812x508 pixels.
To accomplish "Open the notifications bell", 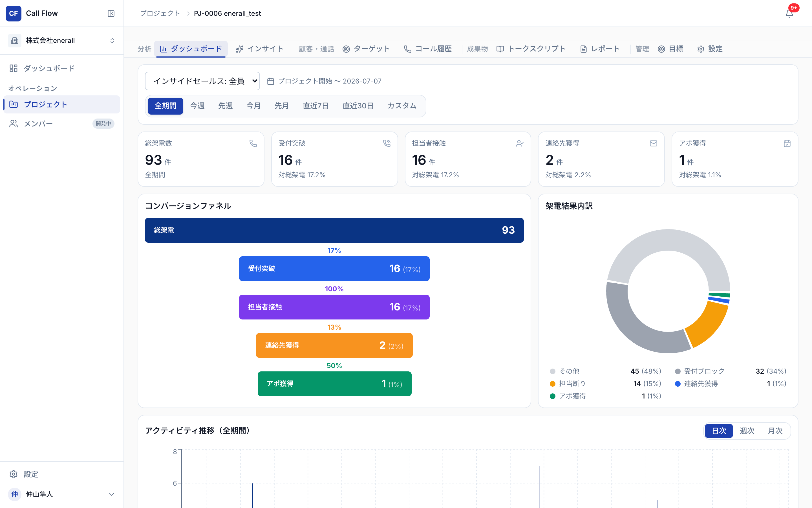I will tap(789, 14).
